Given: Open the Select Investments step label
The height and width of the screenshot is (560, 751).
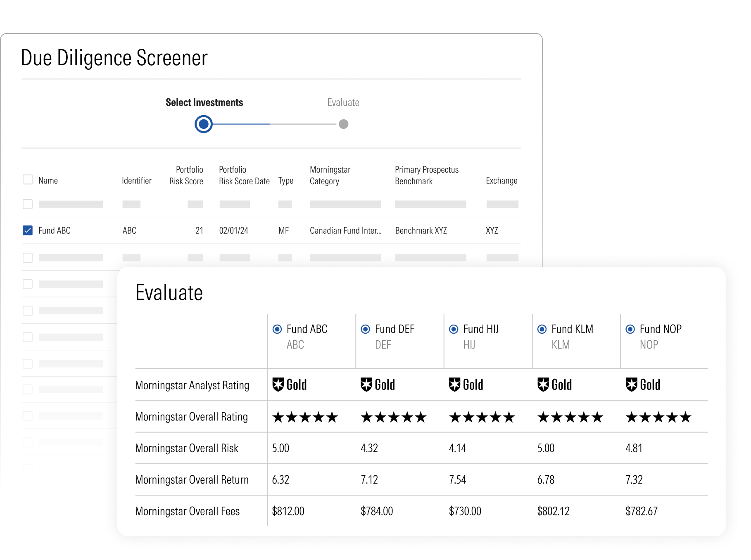Looking at the screenshot, I should [x=204, y=102].
